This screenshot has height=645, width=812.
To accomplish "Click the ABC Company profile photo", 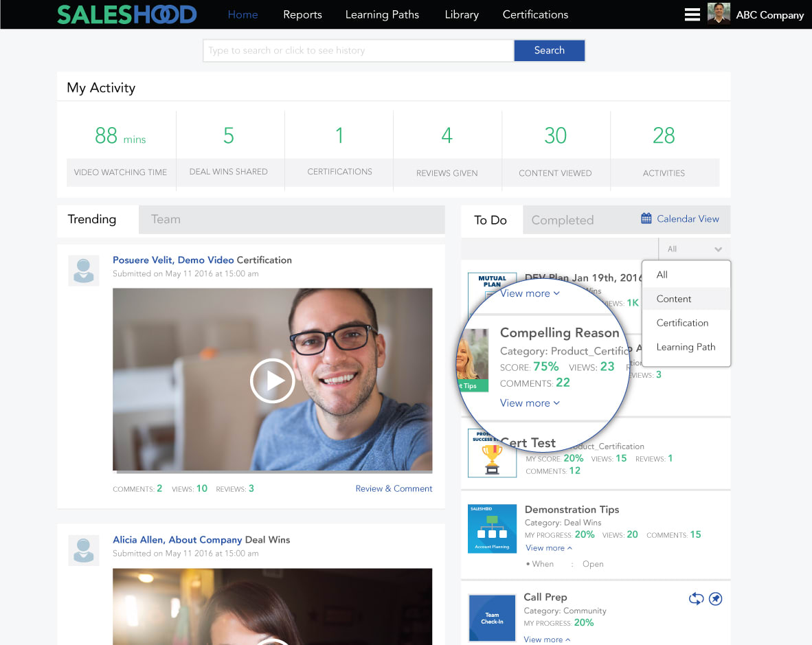I will 719,14.
